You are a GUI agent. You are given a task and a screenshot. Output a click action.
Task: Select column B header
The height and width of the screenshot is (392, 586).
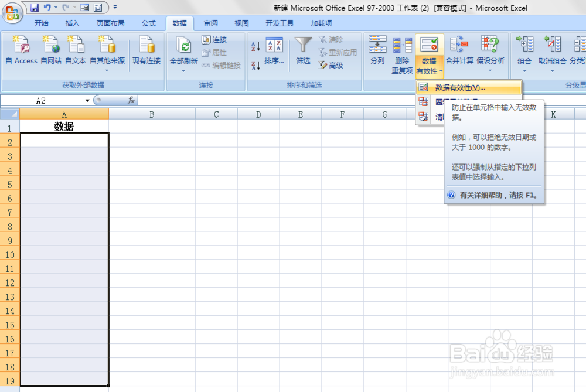[152, 114]
